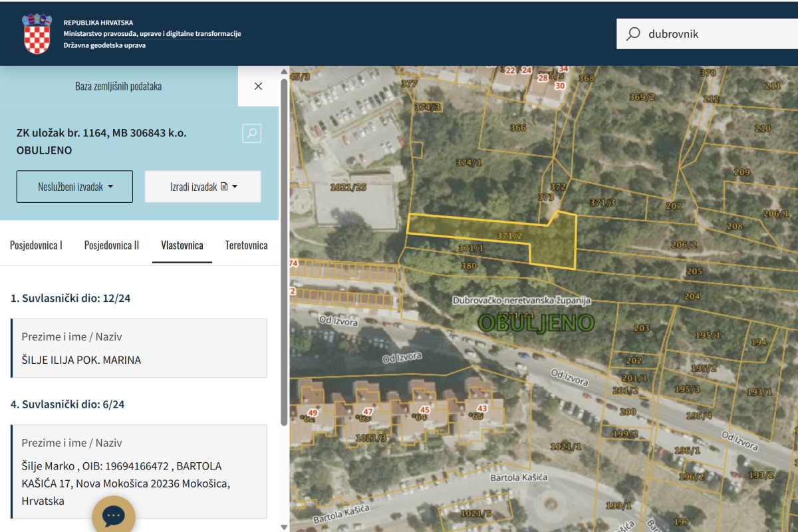This screenshot has width=798, height=532.
Task: Select parcel 369/2 on the map
Action: [x=642, y=97]
